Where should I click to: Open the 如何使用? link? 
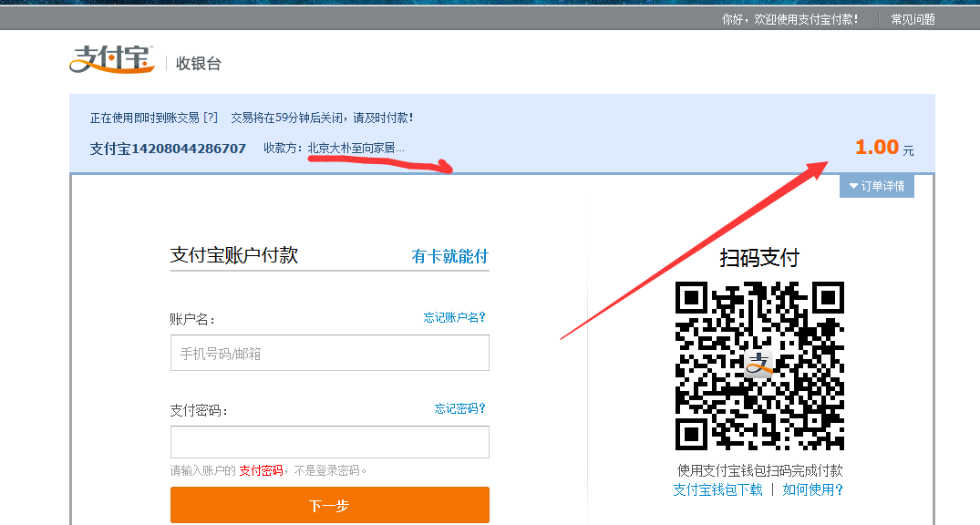[x=812, y=490]
